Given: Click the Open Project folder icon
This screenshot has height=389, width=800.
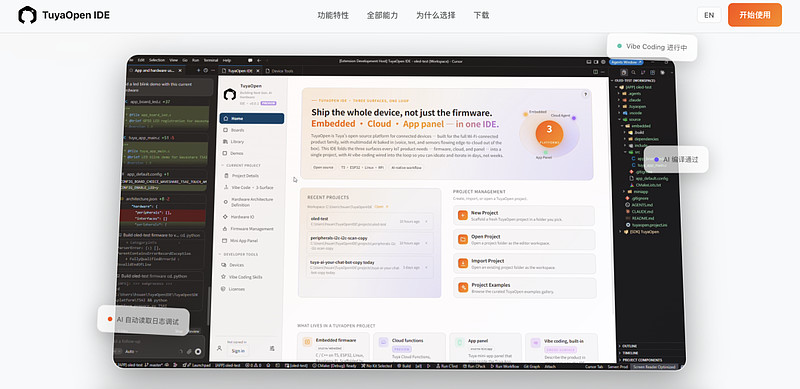Looking at the screenshot, I should click(x=463, y=239).
